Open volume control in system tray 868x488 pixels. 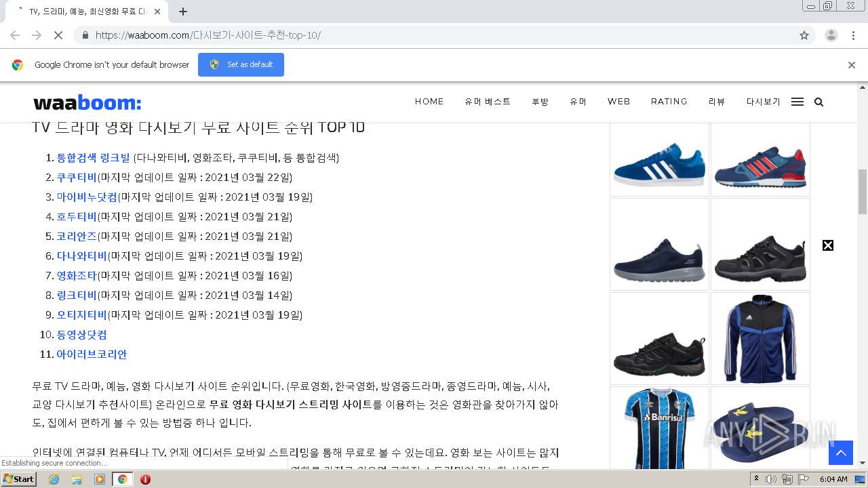pos(771,479)
